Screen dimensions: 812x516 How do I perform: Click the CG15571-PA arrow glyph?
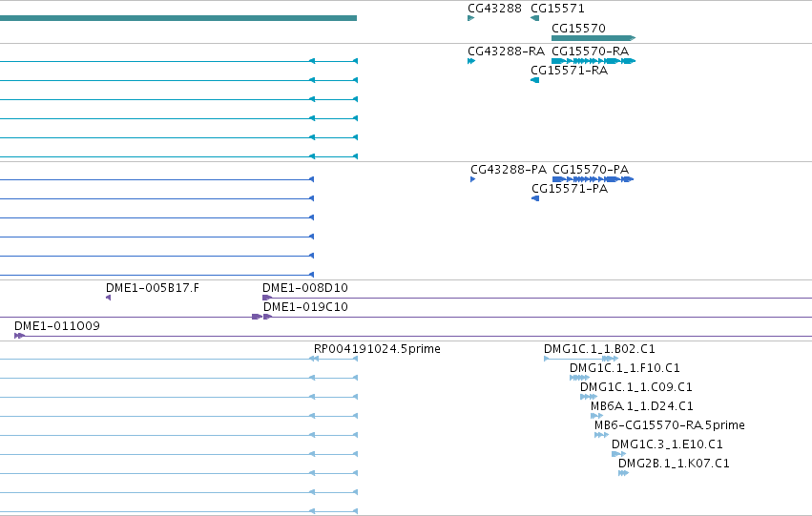pos(535,198)
